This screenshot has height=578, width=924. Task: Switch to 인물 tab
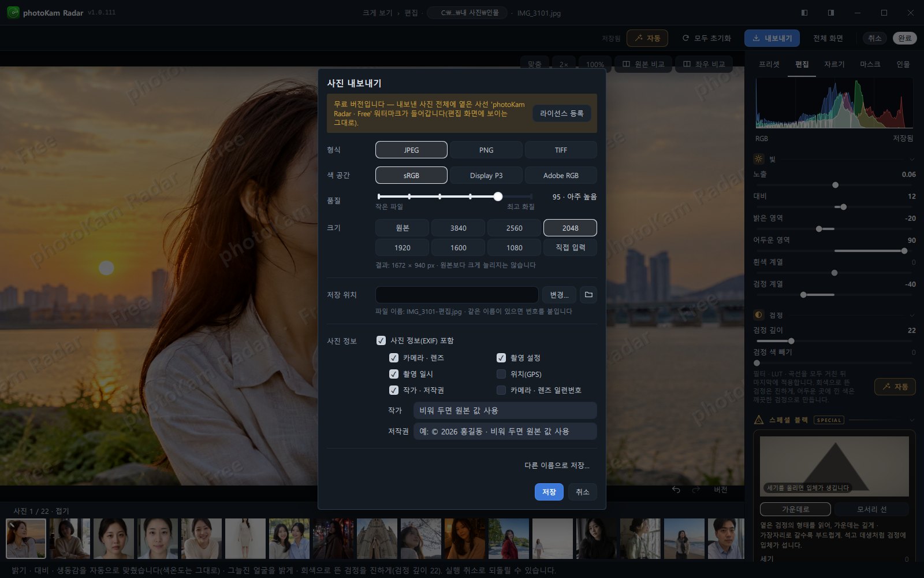point(903,64)
